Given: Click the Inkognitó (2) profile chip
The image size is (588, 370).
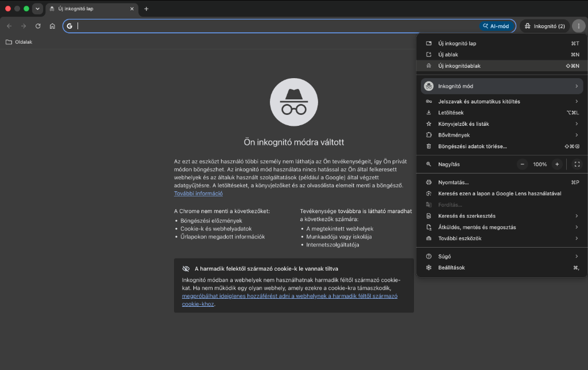Looking at the screenshot, I should (544, 26).
